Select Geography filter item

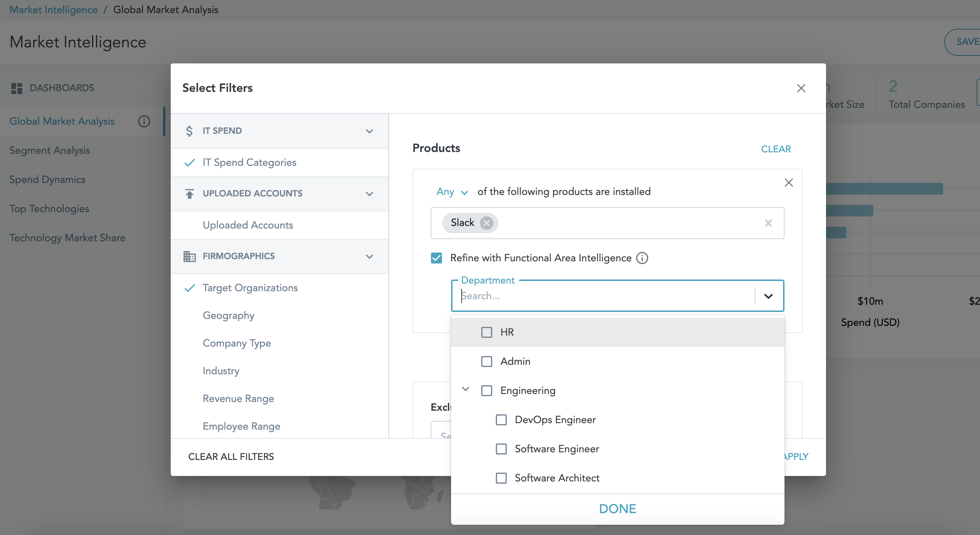click(x=228, y=315)
